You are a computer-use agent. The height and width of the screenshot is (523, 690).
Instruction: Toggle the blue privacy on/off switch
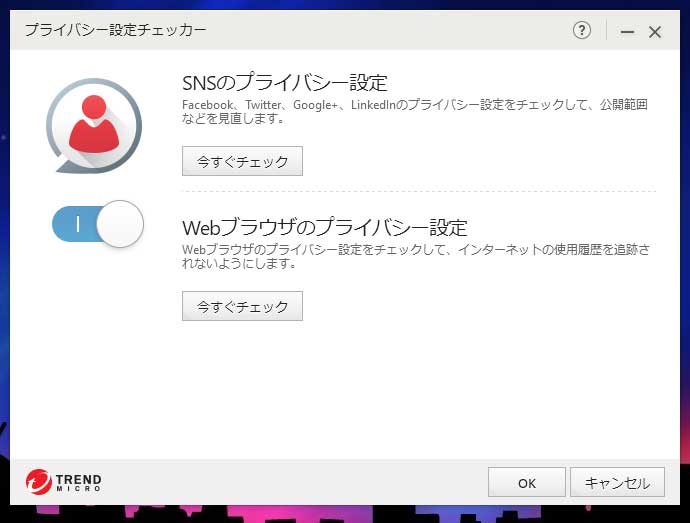[97, 224]
